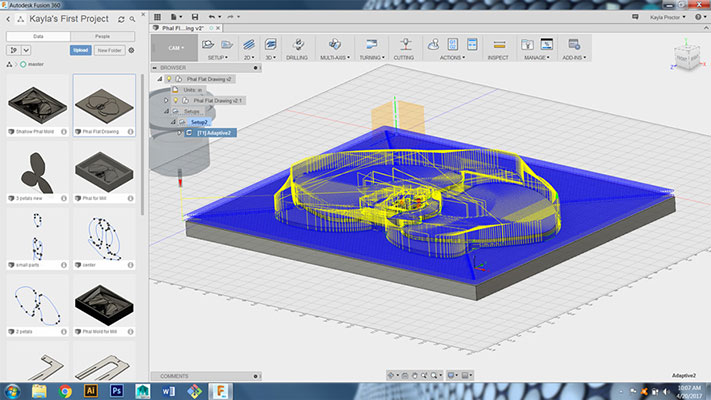Redo the last undone action

pos(230,17)
